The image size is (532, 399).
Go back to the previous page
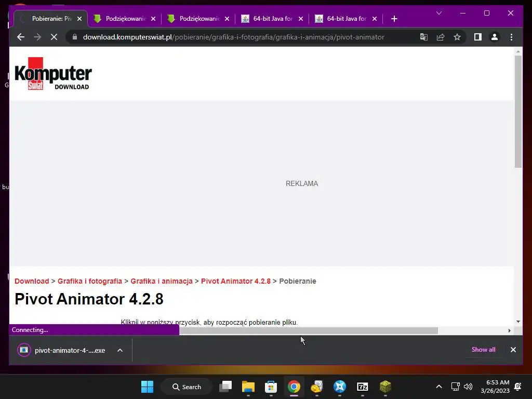click(x=21, y=37)
